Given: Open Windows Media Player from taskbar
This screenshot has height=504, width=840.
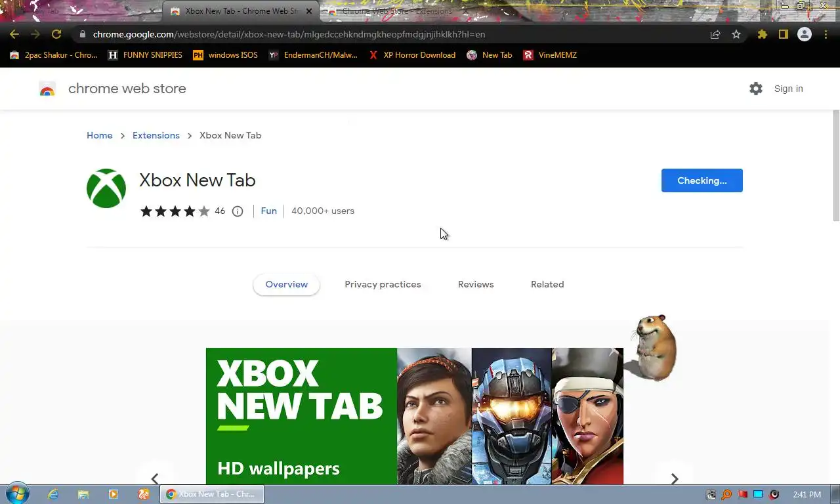Looking at the screenshot, I should point(114,494).
